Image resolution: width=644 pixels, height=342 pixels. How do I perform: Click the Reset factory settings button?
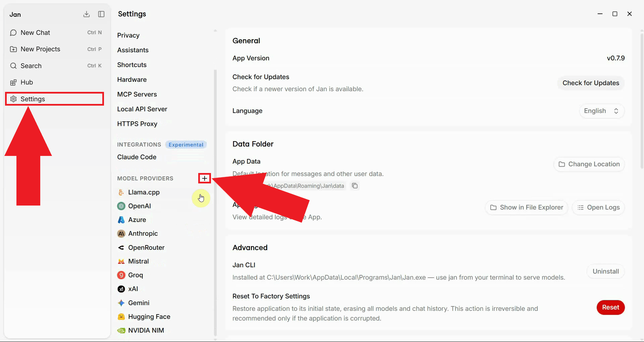610,307
